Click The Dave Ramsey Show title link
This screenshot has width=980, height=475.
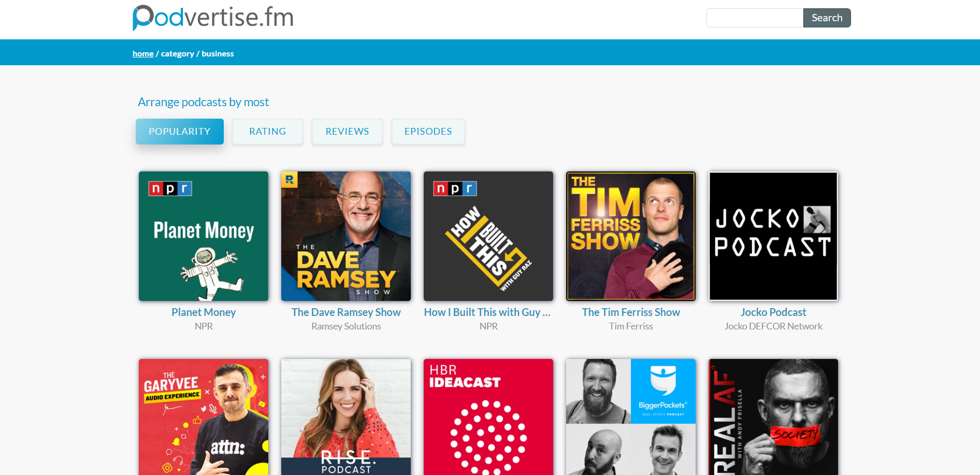[x=346, y=312]
